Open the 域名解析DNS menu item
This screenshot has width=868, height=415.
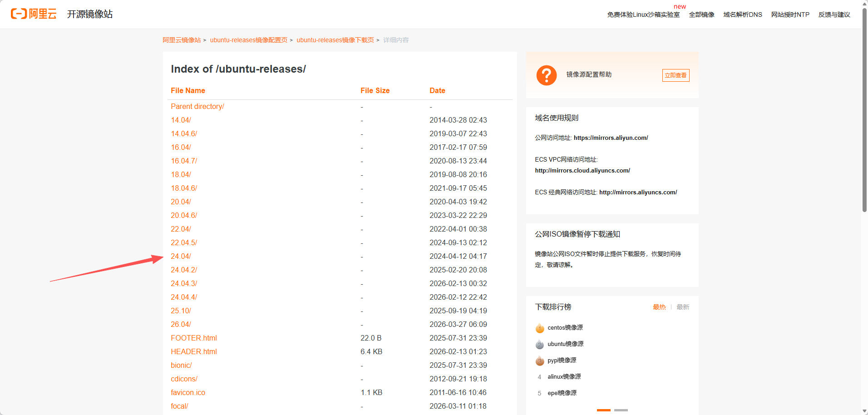coord(743,15)
